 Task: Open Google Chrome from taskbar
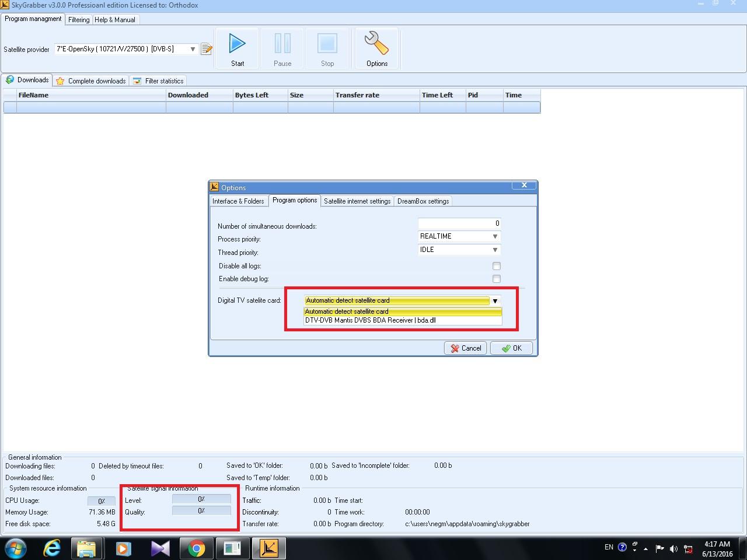point(197,548)
